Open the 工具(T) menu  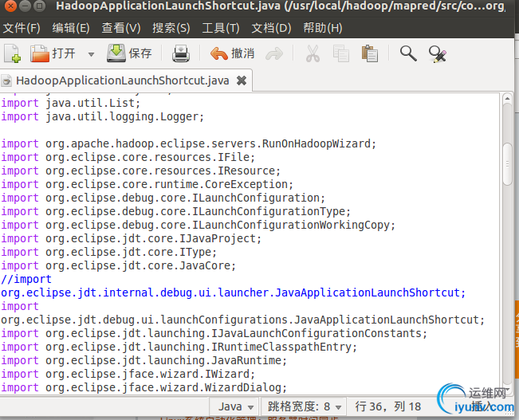pyautogui.click(x=221, y=28)
